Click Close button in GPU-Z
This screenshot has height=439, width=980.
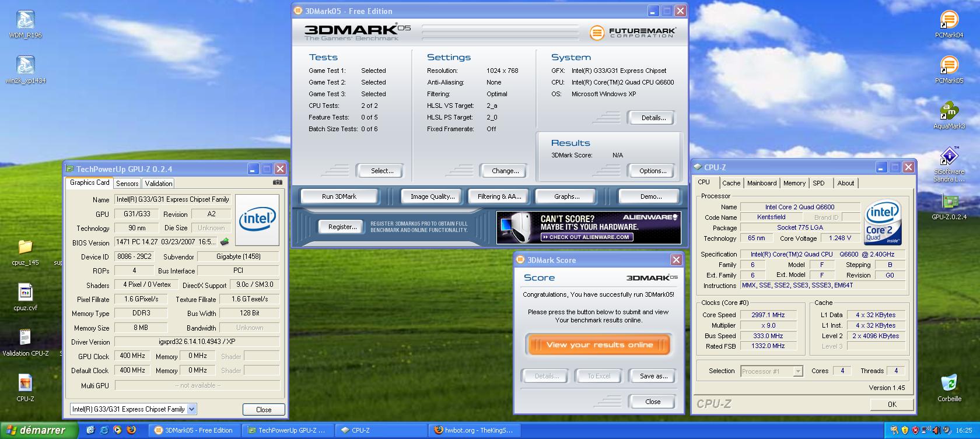click(264, 409)
